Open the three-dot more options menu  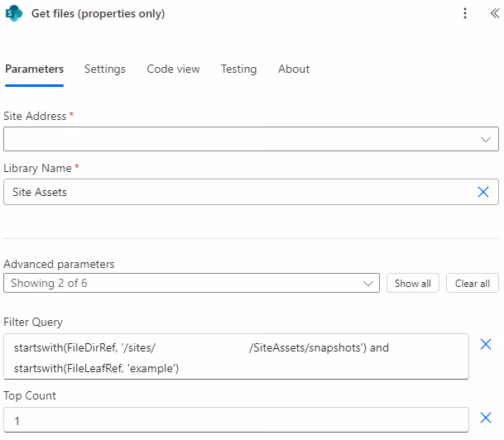(x=465, y=13)
